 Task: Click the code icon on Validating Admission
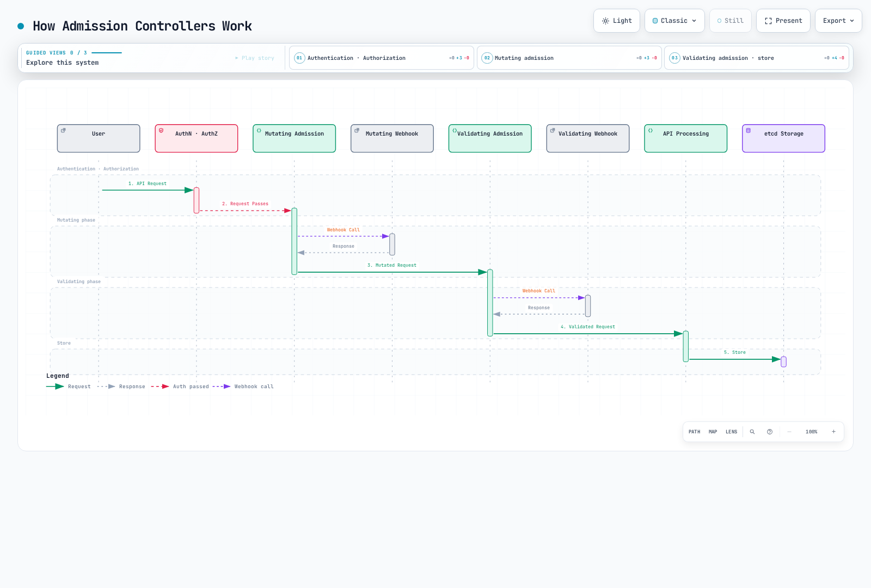pos(455,131)
